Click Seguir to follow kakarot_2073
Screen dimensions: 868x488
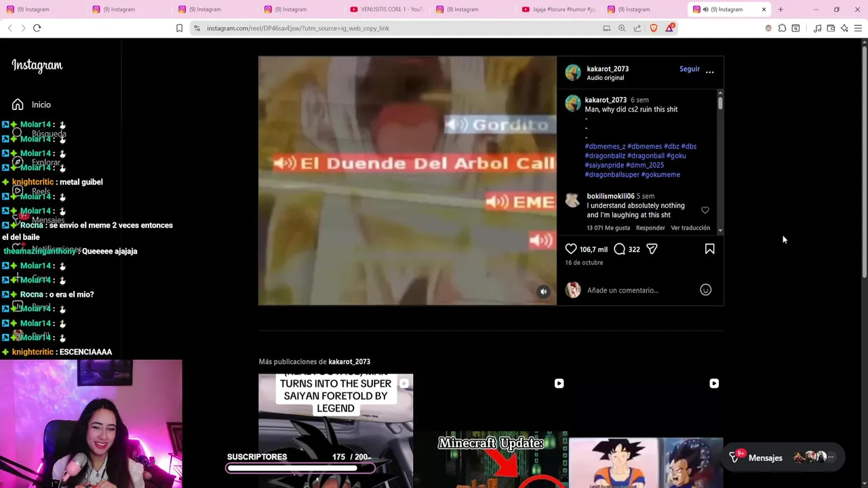[689, 68]
